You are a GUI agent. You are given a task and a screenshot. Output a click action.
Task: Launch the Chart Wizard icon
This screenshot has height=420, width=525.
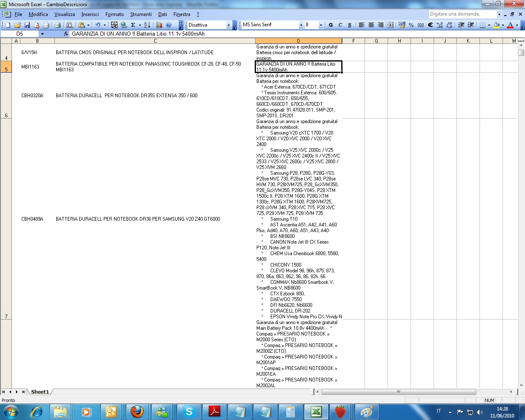pos(159,25)
